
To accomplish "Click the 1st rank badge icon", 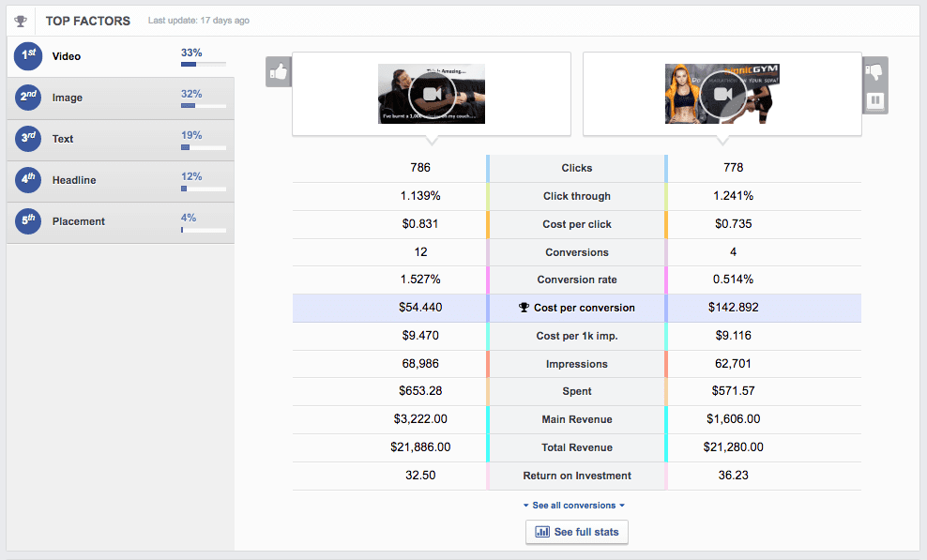I will 28,56.
